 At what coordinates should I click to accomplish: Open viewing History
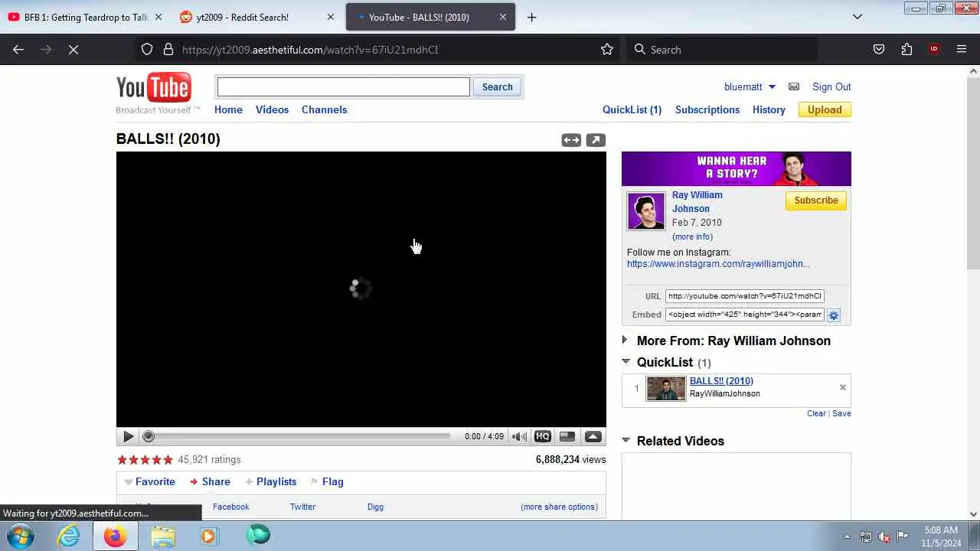point(769,109)
